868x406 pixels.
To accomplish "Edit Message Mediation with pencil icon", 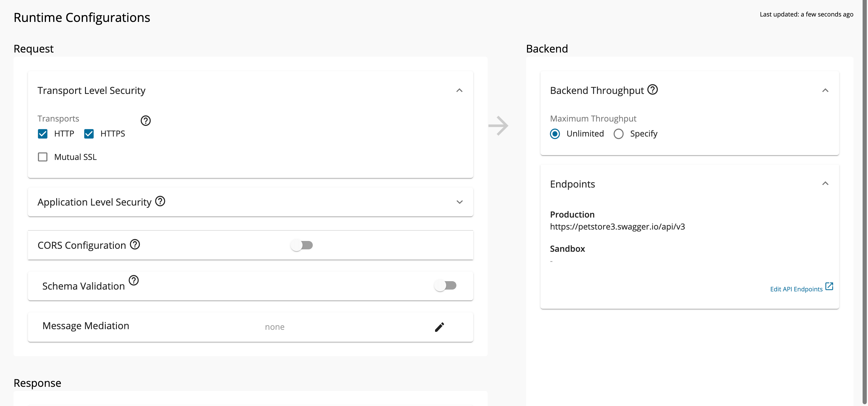I will point(439,327).
